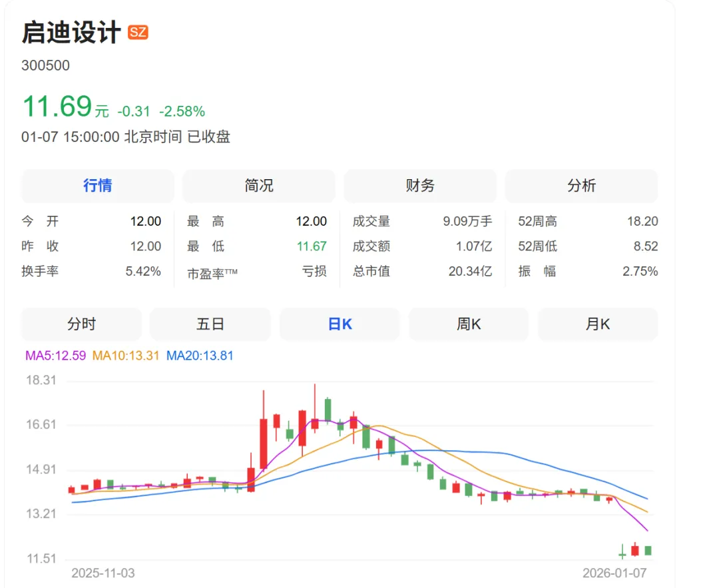Viewport: 719px width, 588px height.
Task: Click the MA10:13.31 indicator label
Action: (x=126, y=356)
